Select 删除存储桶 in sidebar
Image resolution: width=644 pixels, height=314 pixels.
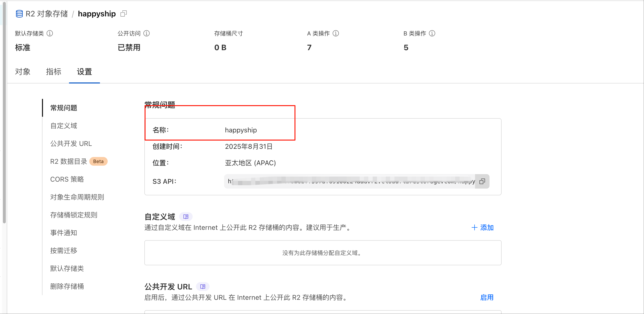67,286
